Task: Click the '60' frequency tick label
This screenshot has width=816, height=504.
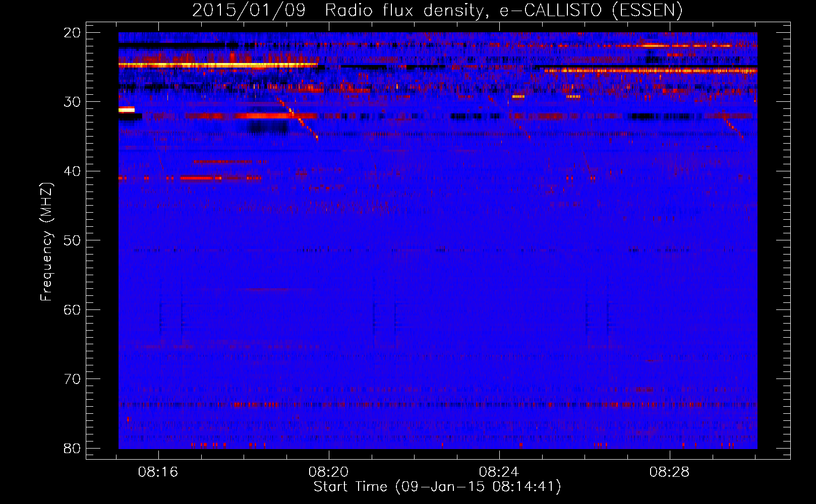Action: (x=72, y=309)
